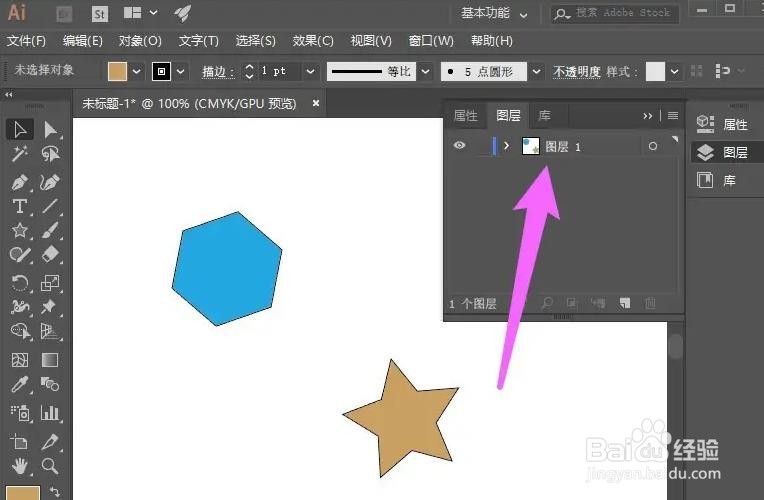Select the Direct Selection tool

coord(50,130)
